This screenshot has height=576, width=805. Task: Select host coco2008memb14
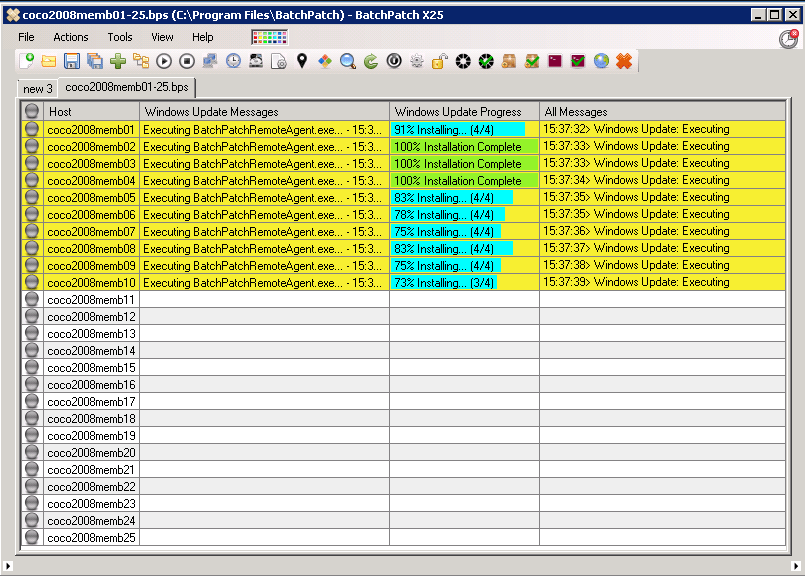tap(91, 351)
